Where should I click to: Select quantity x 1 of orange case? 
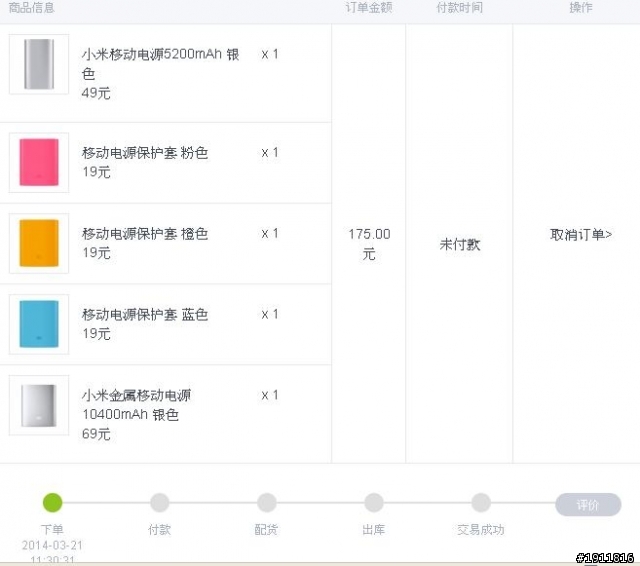[x=270, y=233]
